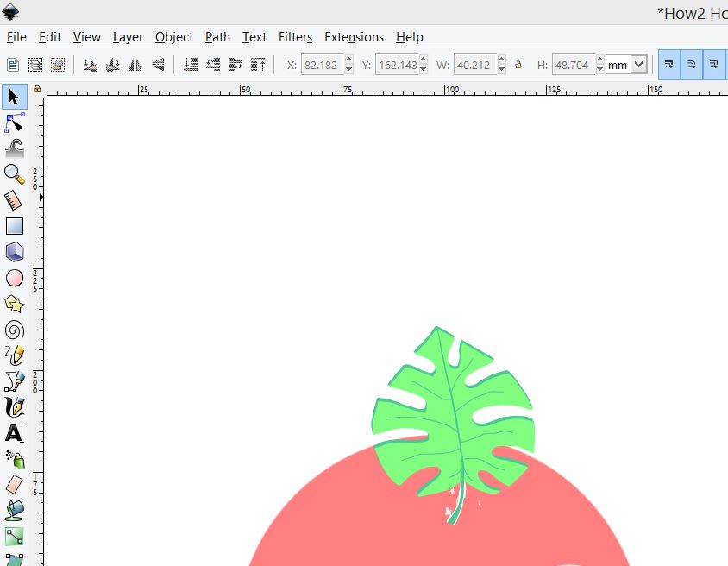Increase the X position value with the up arrow

348,60
